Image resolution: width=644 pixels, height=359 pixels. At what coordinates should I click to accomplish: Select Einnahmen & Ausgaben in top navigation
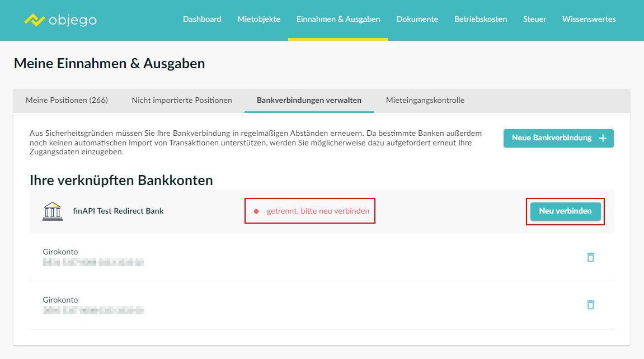(338, 19)
